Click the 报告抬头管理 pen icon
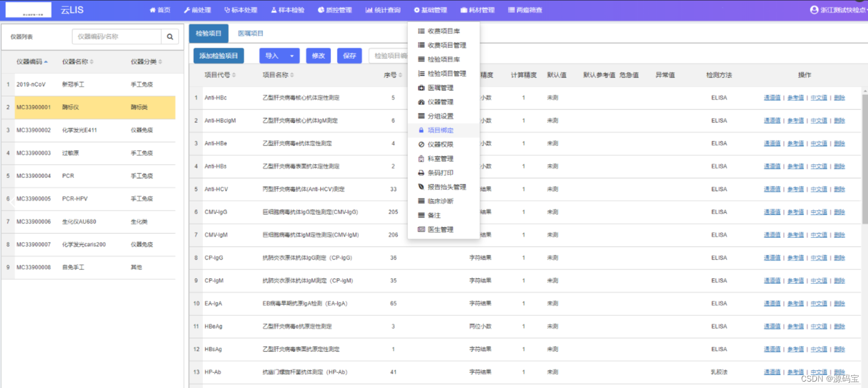The image size is (868, 388). (420, 187)
